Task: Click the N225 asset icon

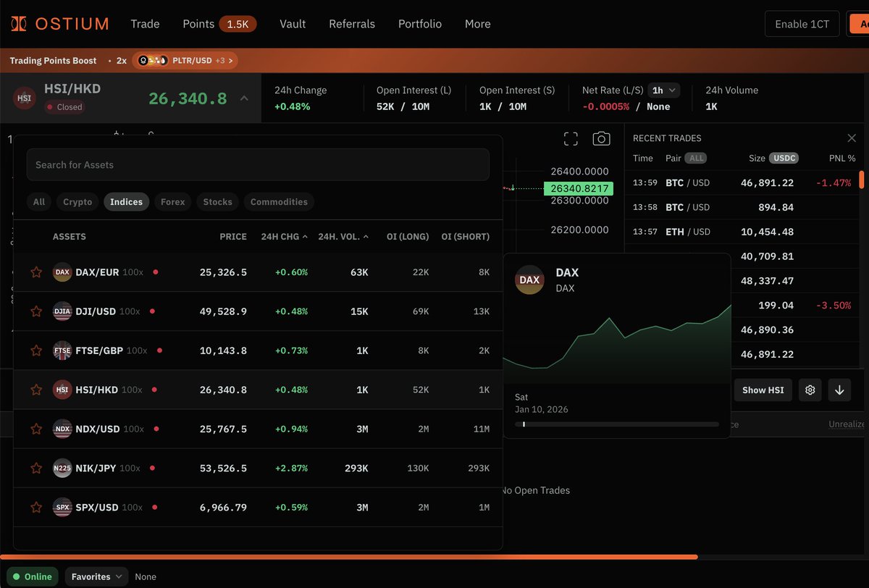Action: click(62, 468)
